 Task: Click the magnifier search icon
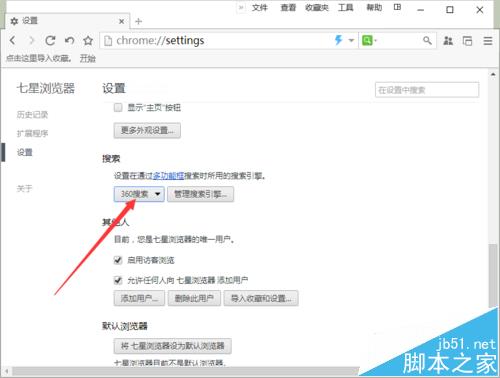(427, 41)
